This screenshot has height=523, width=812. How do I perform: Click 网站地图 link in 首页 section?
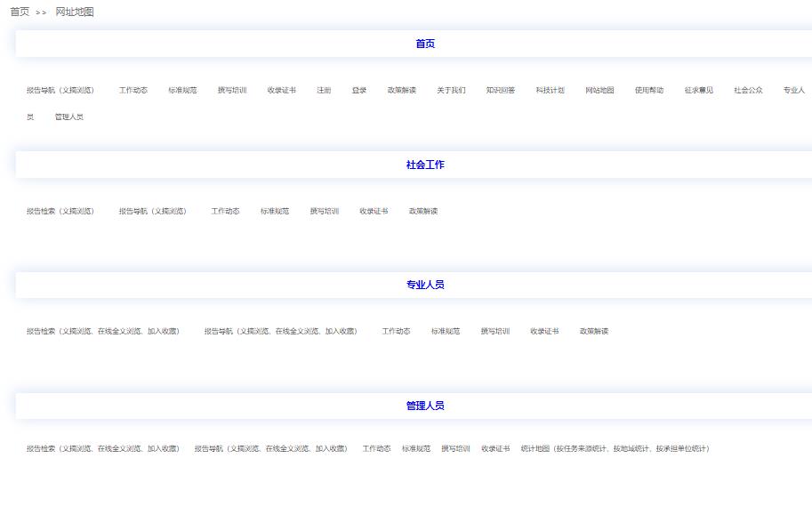[599, 91]
